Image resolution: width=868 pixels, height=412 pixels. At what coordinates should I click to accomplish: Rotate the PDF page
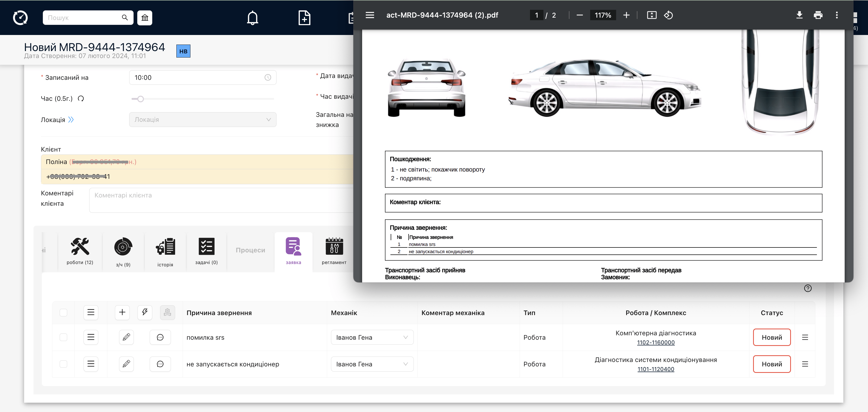coord(668,15)
